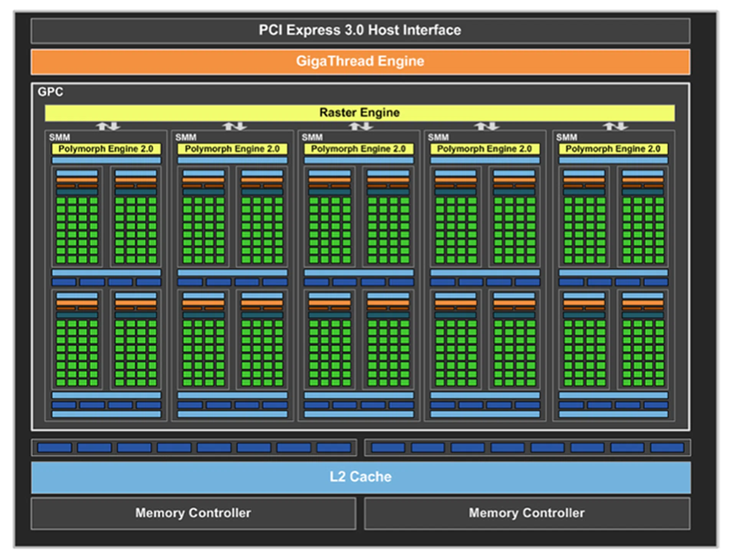
Task: Click the L2 Cache block
Action: click(x=360, y=477)
